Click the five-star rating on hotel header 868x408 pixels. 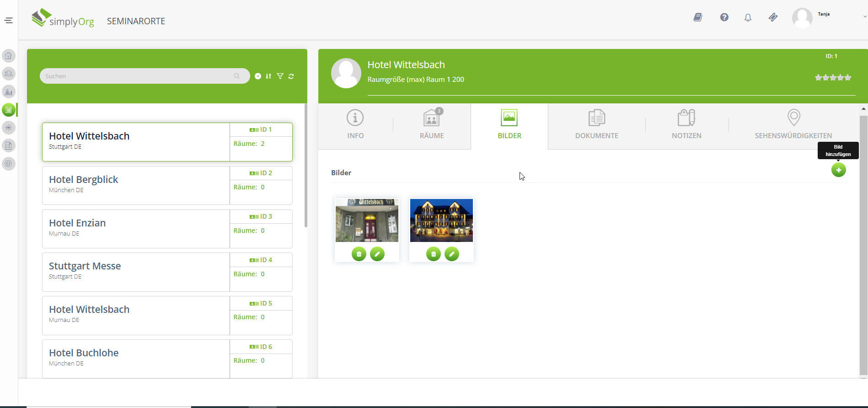832,78
